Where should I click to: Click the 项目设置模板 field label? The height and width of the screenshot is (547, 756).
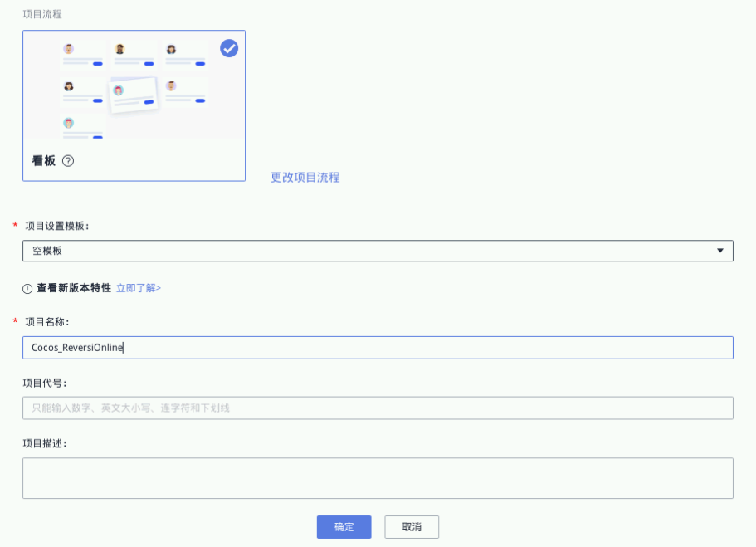(58, 226)
